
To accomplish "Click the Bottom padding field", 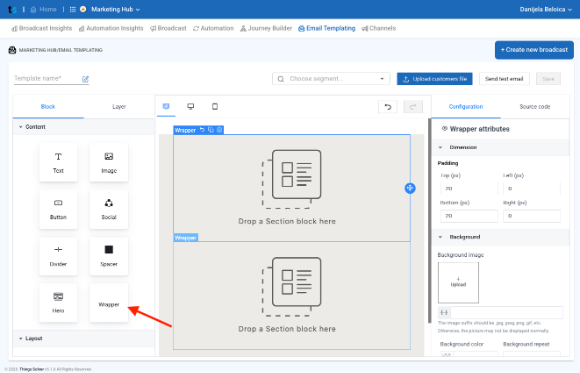I will [469, 216].
